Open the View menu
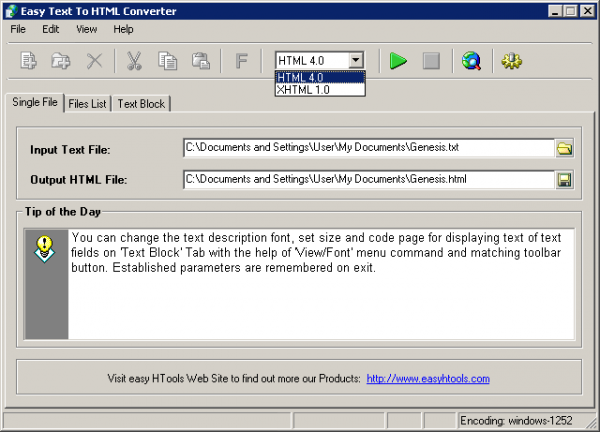The image size is (600, 432). point(86,29)
